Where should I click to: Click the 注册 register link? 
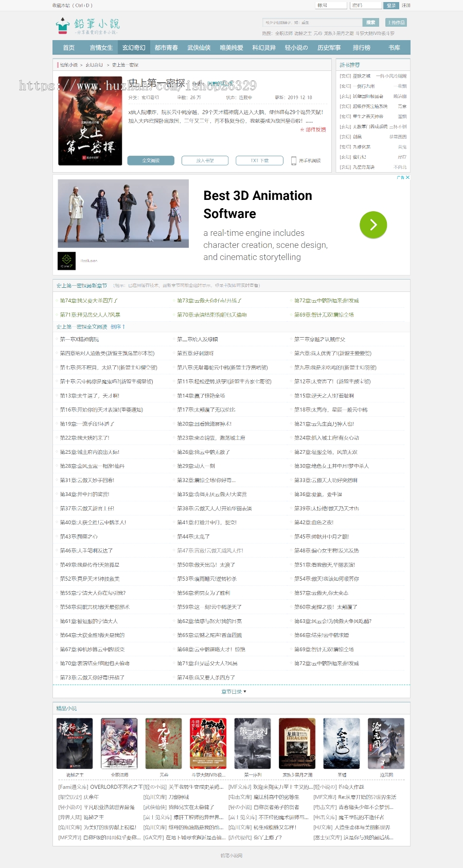[406, 6]
